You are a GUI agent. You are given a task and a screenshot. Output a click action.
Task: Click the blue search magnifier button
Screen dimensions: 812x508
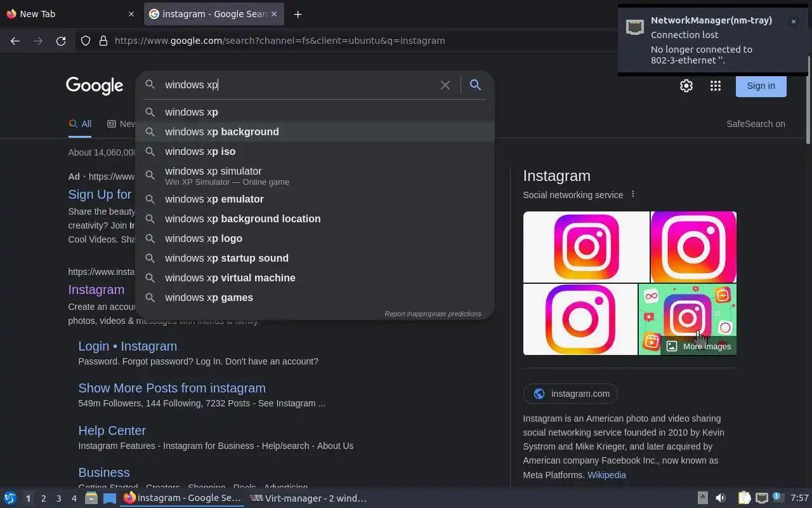(475, 84)
